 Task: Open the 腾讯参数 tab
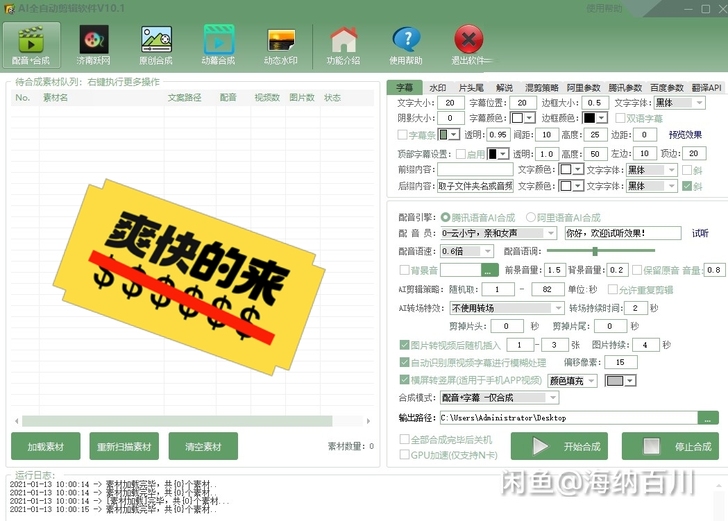[x=625, y=88]
